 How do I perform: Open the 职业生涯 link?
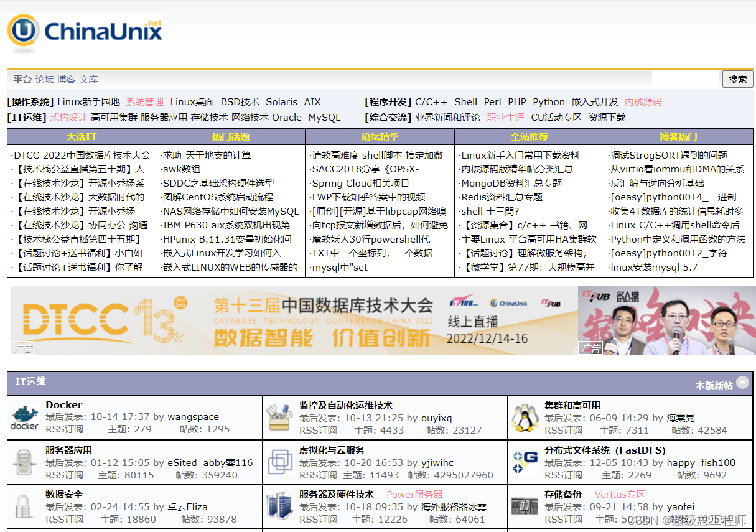point(505,117)
